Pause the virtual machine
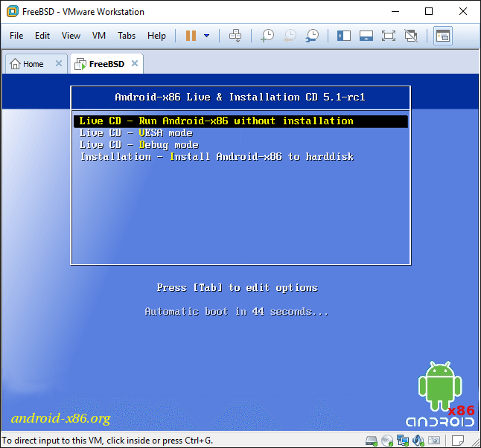Image resolution: width=481 pixels, height=448 pixels. tap(191, 36)
